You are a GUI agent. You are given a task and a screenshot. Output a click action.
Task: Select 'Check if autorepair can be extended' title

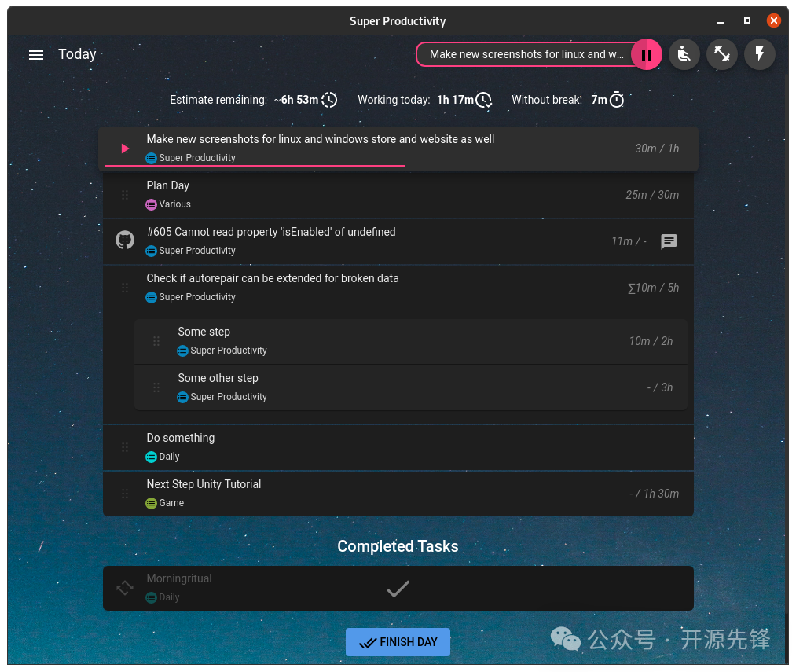273,278
